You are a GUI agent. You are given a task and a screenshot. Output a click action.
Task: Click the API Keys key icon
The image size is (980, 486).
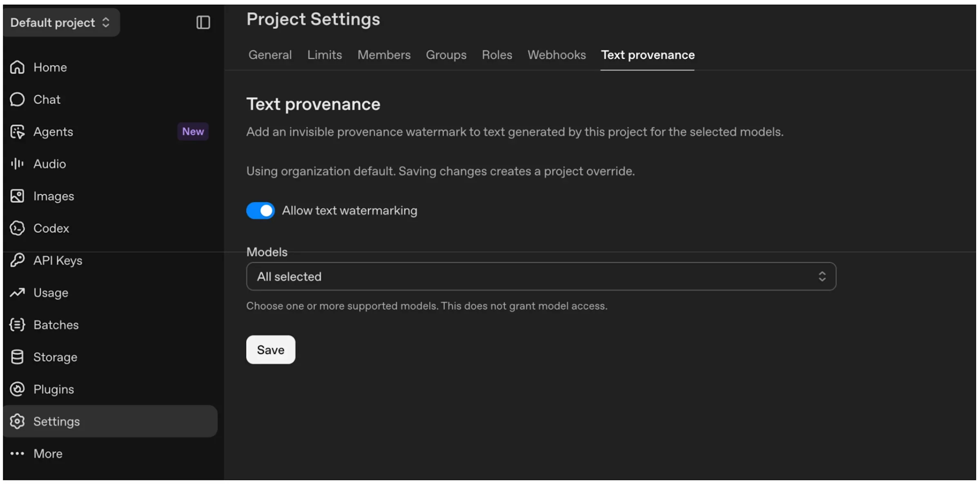(x=17, y=261)
